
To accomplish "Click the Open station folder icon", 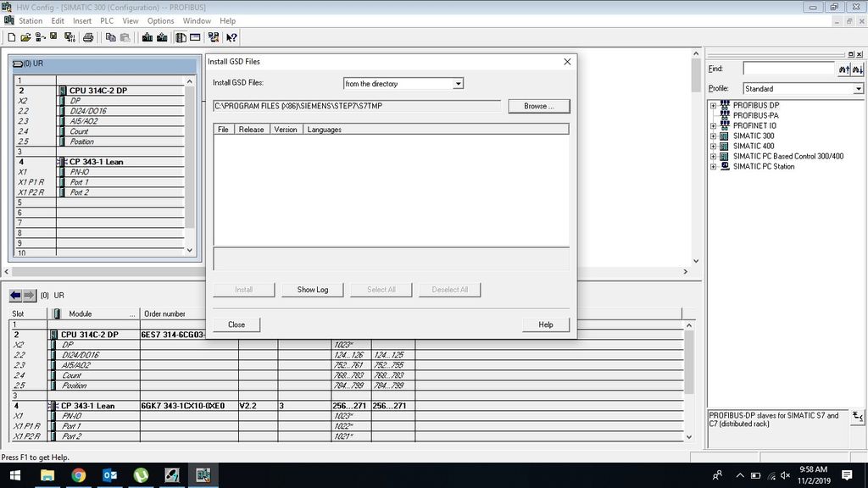I will pyautogui.click(x=25, y=37).
